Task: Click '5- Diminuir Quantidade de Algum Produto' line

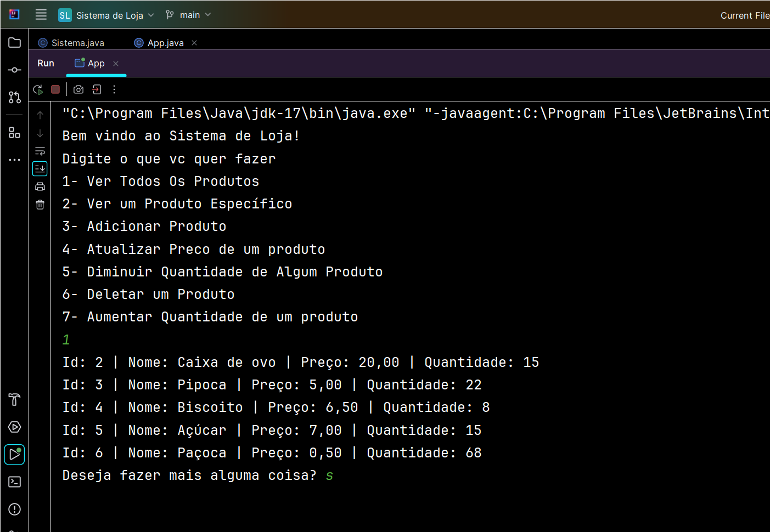Action: pos(222,272)
